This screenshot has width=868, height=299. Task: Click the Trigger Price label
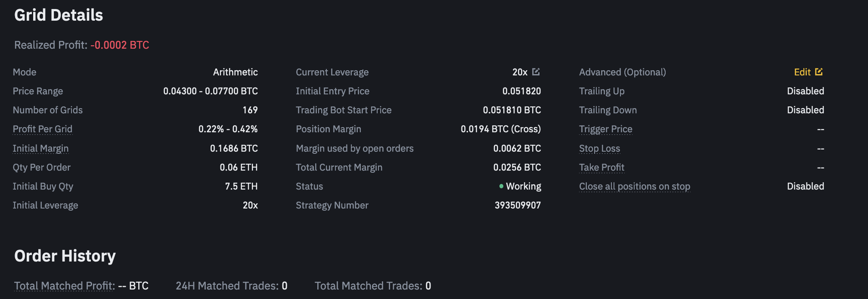tap(606, 129)
